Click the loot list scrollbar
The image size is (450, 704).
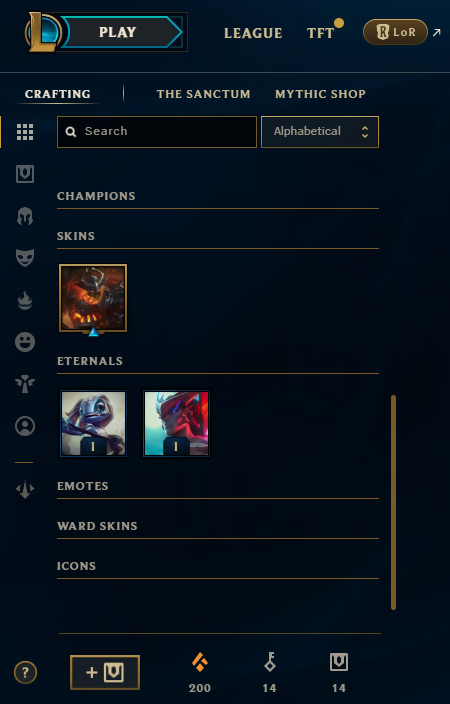pyautogui.click(x=393, y=502)
